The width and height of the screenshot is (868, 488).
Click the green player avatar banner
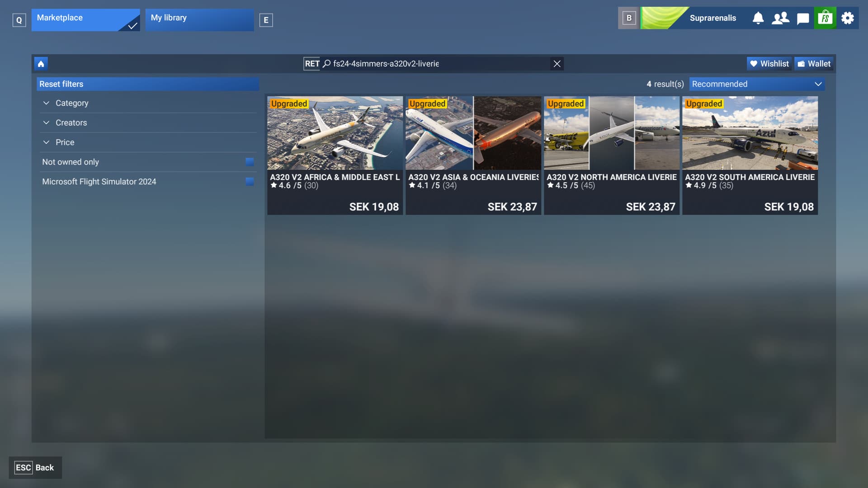[x=665, y=18]
